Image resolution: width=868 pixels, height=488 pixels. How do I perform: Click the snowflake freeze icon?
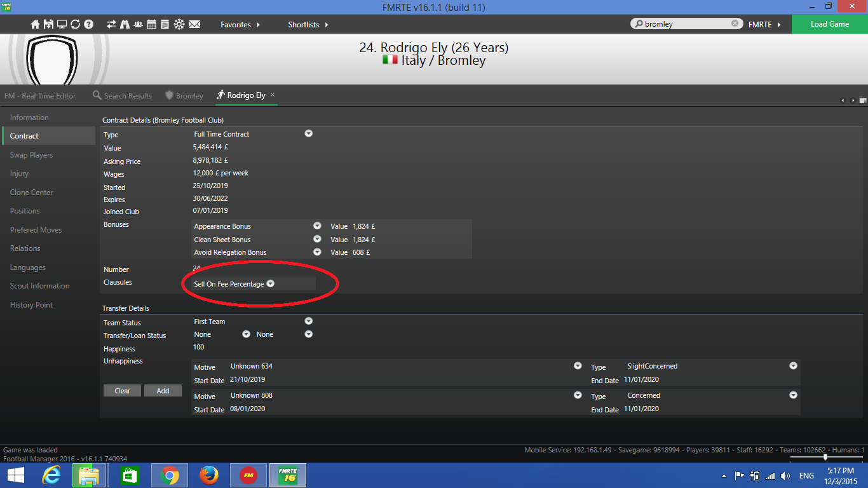(179, 24)
